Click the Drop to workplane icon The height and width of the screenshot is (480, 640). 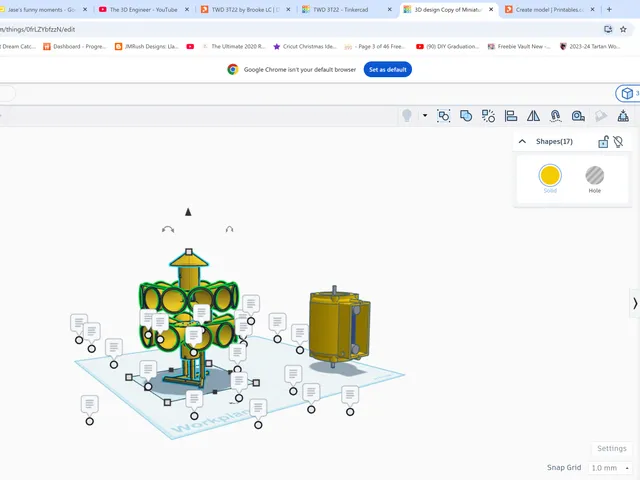tap(623, 116)
